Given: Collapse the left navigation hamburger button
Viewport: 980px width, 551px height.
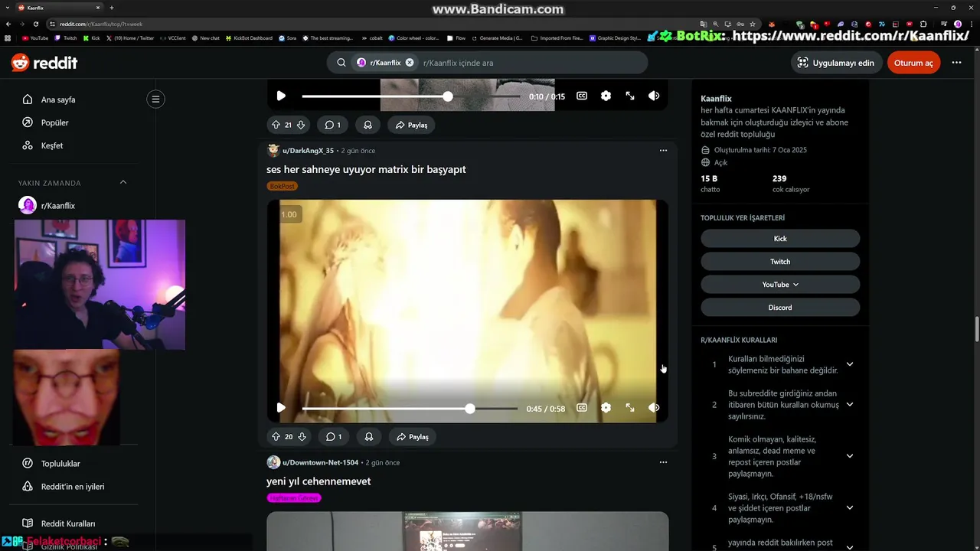Looking at the screenshot, I should 155,99.
